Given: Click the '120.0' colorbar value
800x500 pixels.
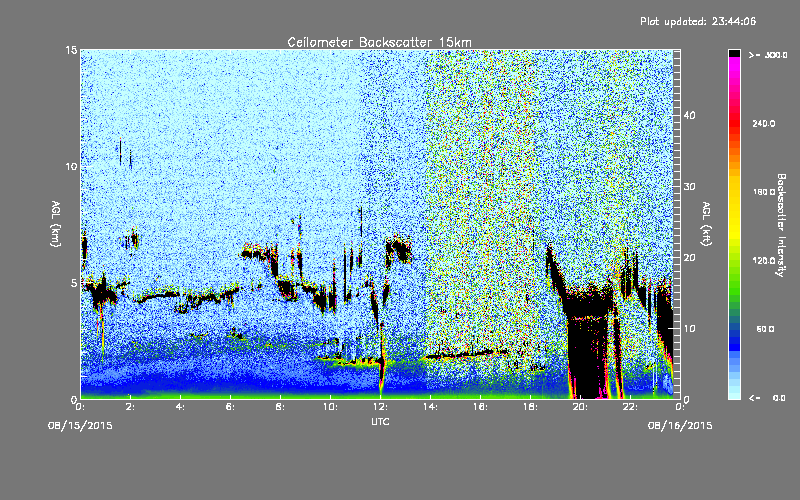Looking at the screenshot, I should tap(764, 261).
